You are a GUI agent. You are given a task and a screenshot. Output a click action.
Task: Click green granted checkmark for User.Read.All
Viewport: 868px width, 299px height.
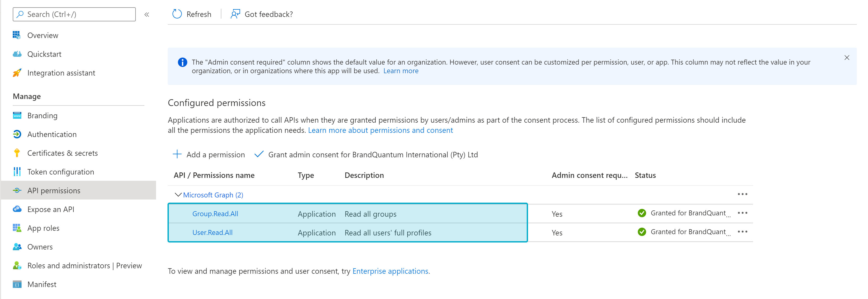click(642, 232)
